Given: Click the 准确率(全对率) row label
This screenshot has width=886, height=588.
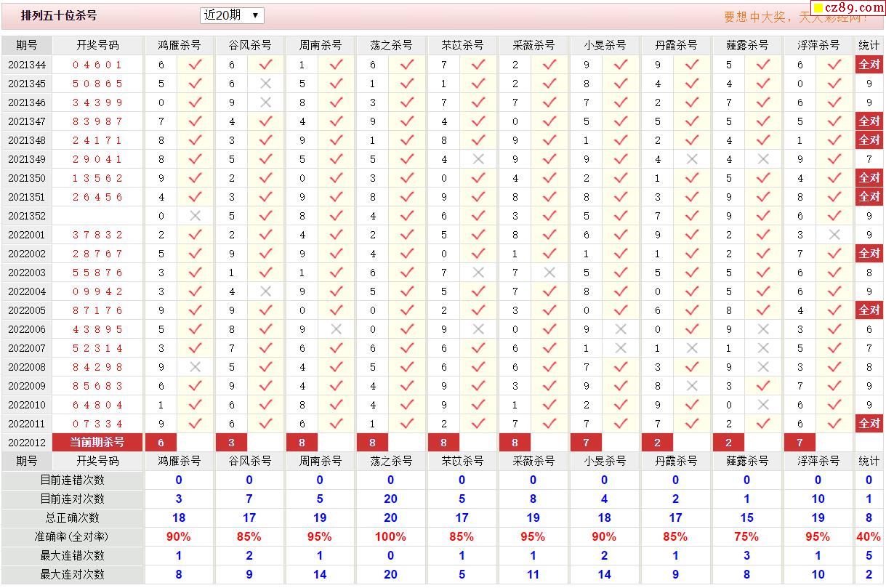Looking at the screenshot, I should (x=73, y=536).
